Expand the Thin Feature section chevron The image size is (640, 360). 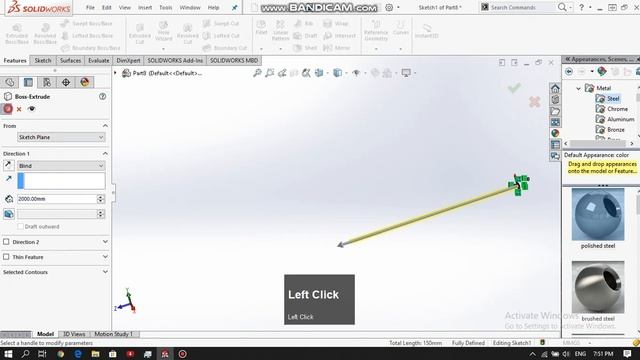coord(105,257)
